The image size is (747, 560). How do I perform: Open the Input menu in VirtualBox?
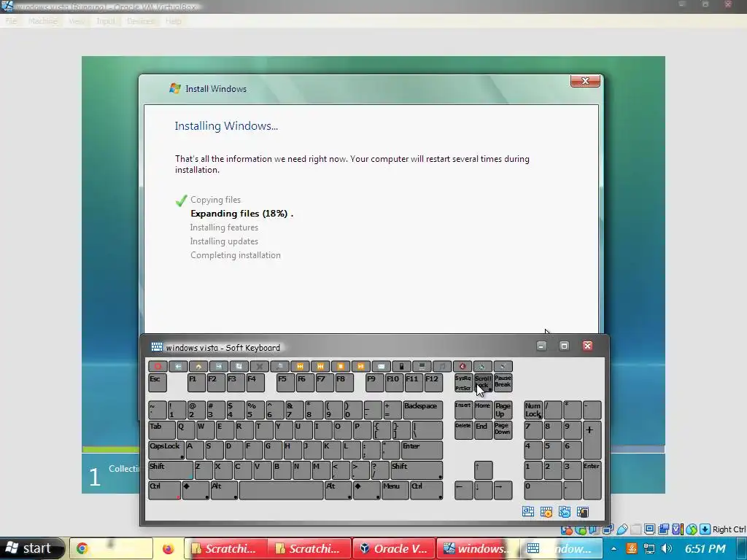(105, 21)
